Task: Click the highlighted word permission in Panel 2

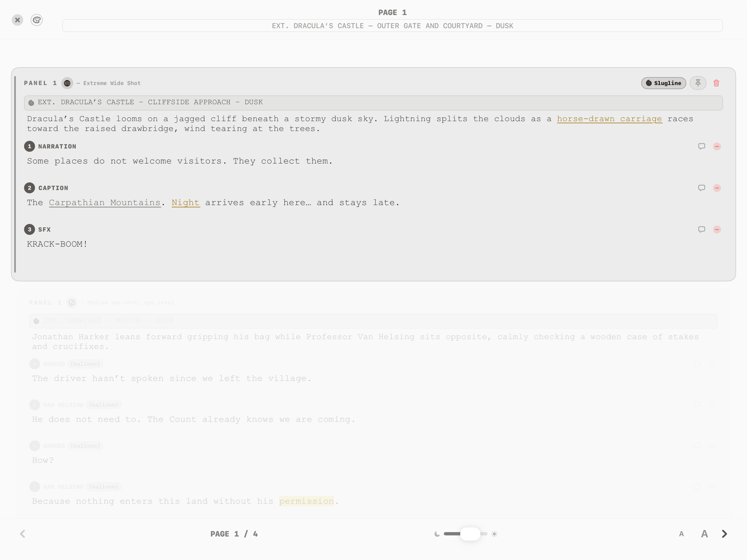Action: 307,501
